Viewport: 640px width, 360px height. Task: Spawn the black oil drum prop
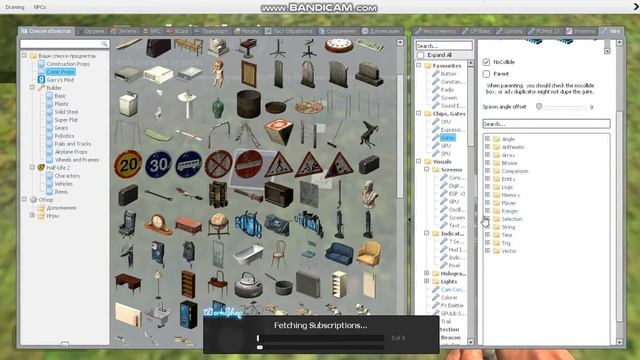click(249, 104)
